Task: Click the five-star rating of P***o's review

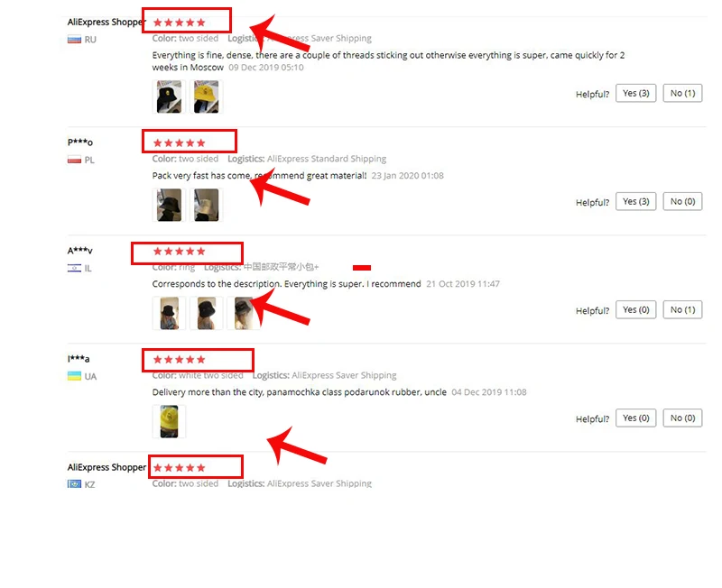Action: coord(179,143)
